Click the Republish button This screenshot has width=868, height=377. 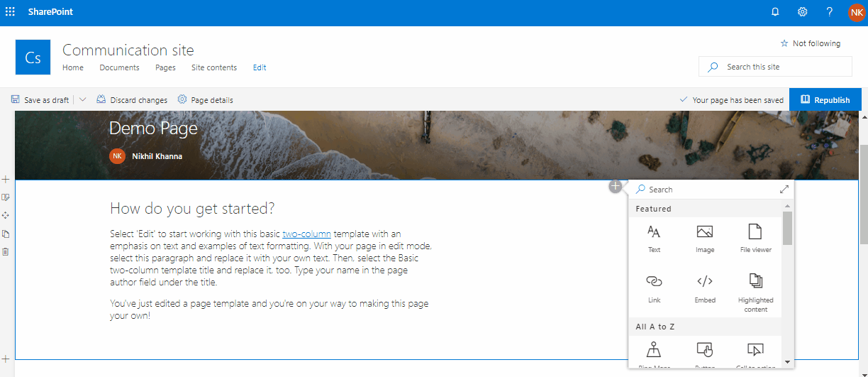pyautogui.click(x=825, y=100)
